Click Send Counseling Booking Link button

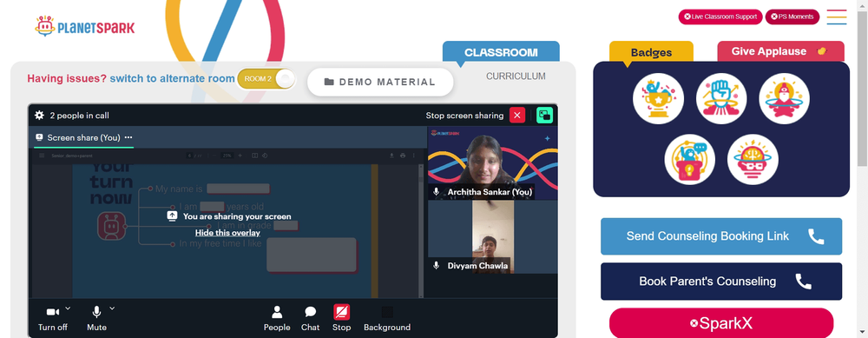click(721, 236)
